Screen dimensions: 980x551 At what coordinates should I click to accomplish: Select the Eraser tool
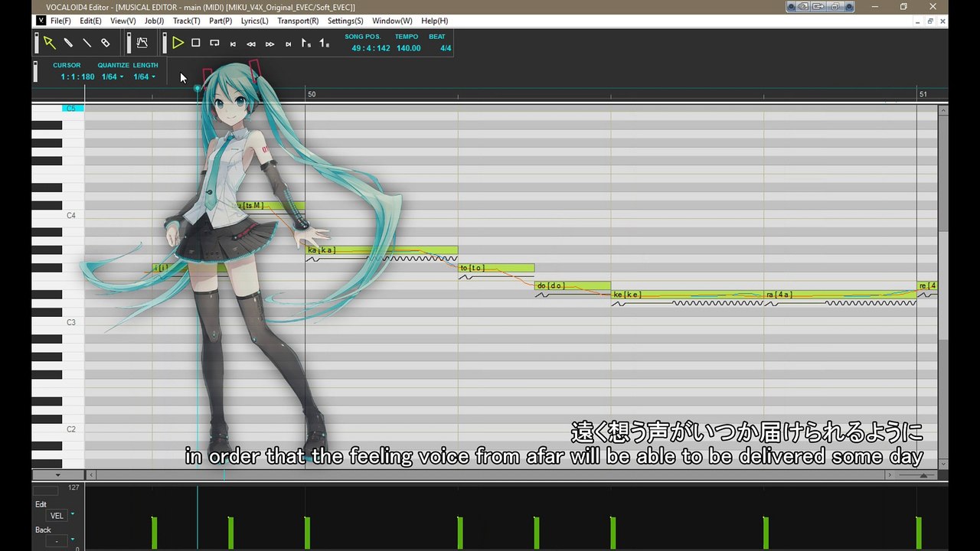(x=106, y=43)
